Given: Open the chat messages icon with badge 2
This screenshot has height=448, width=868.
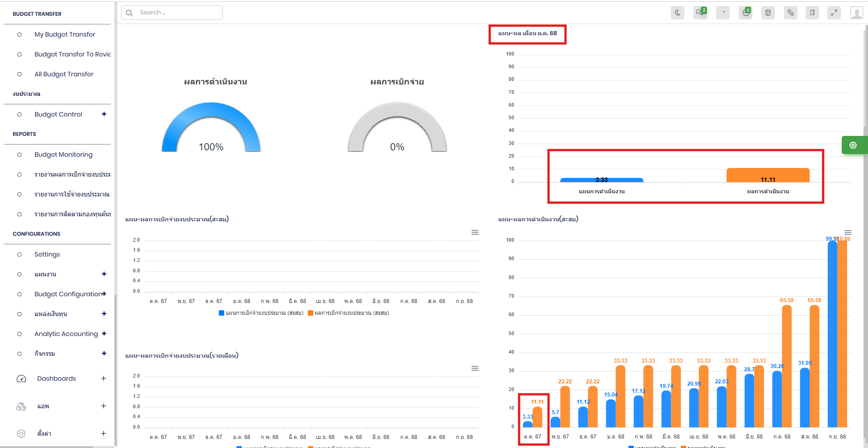Looking at the screenshot, I should pos(700,13).
